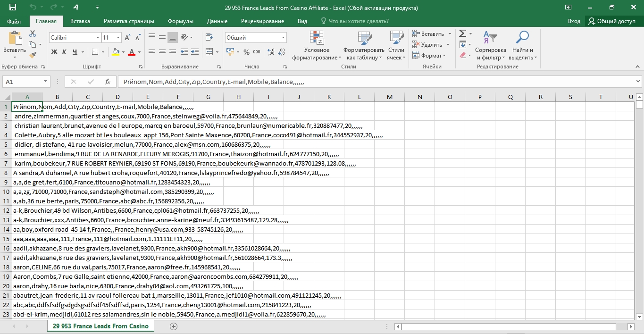This screenshot has height=334, width=644.
Task: Click the Sort and Filter icon
Action: 490,37
